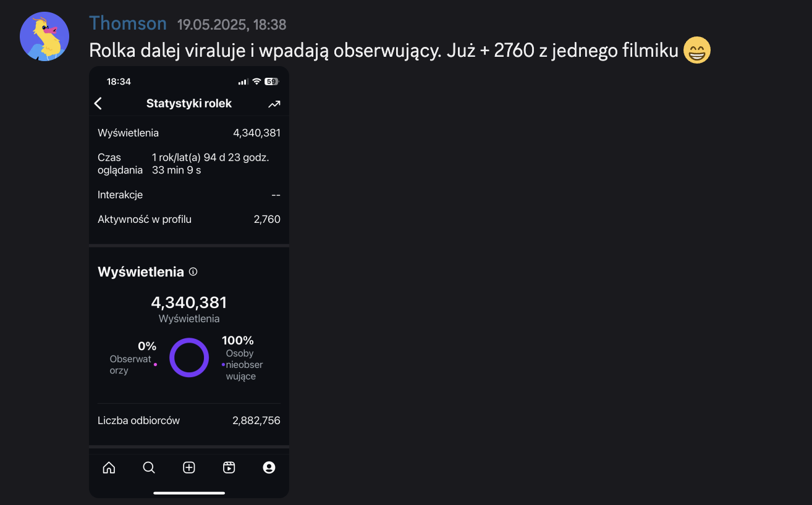Tap the back chevron arrow

point(98,104)
